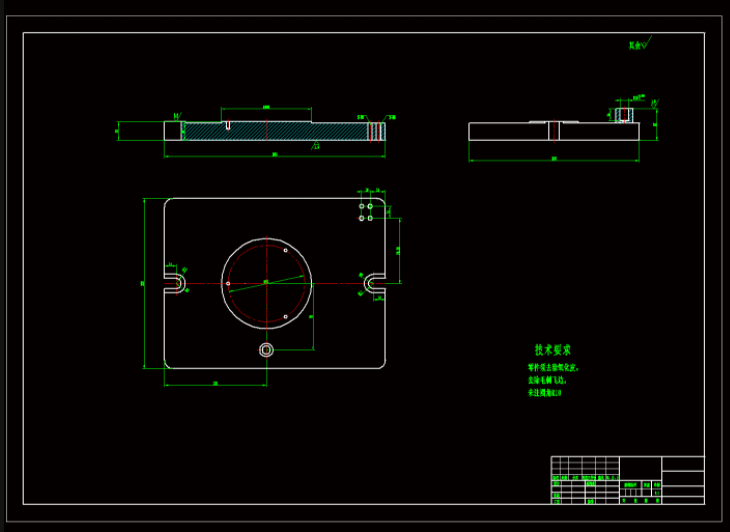Select the concentric hole below the large circle
Screen dimensions: 730x532
point(266,350)
